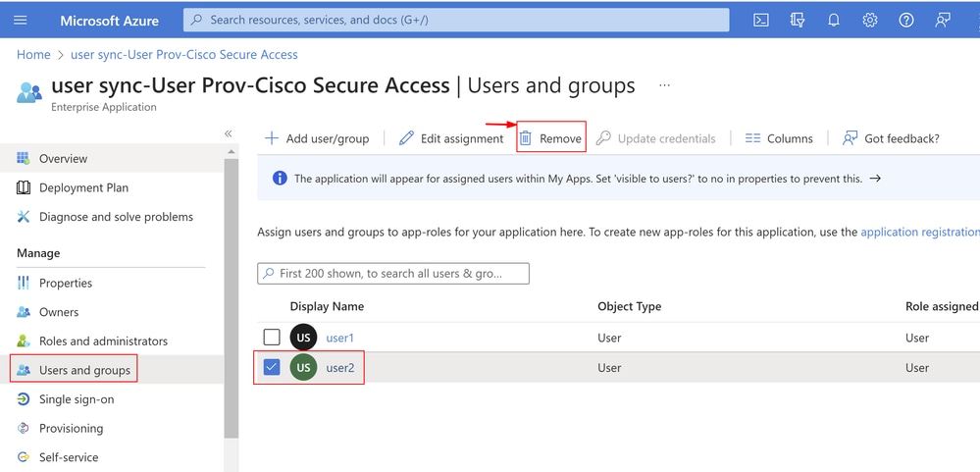Uncheck the user2 row checkbox
Screen dimensions: 980x472
(x=272, y=368)
